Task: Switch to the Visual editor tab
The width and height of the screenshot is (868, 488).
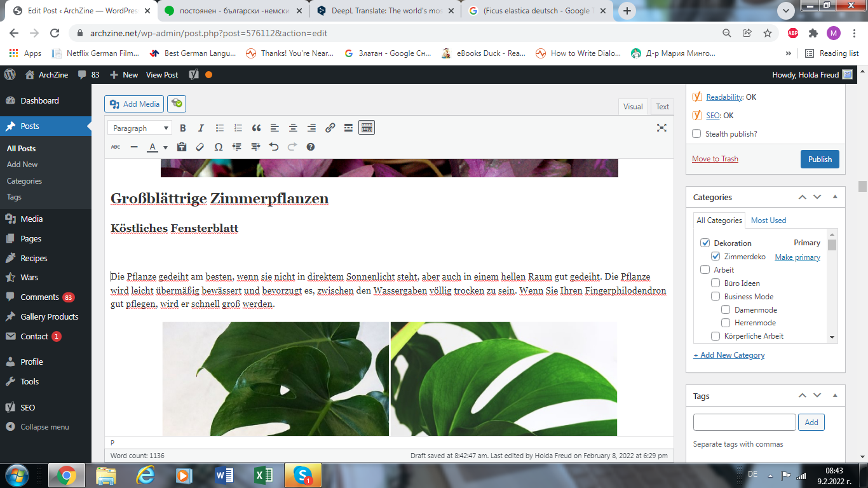Action: click(633, 107)
